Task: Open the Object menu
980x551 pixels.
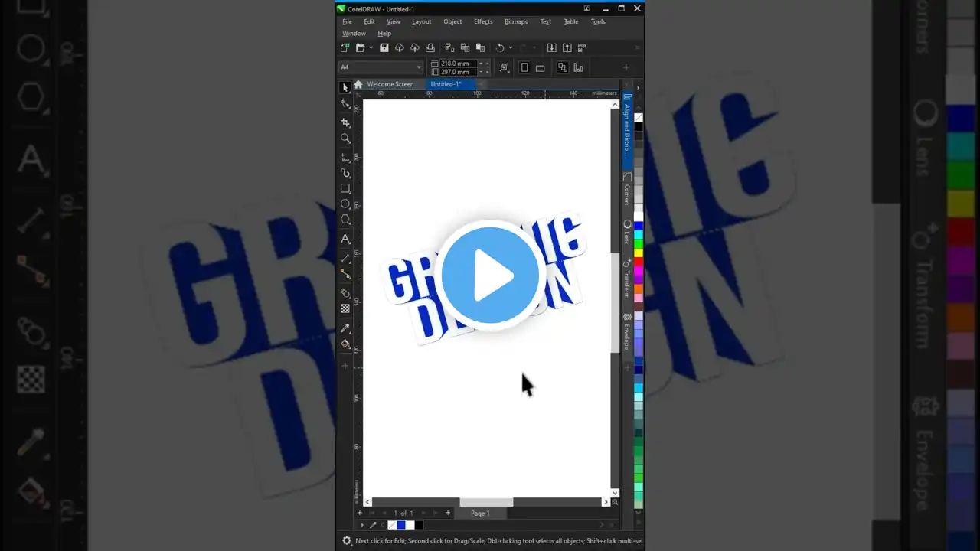Action: coord(452,21)
